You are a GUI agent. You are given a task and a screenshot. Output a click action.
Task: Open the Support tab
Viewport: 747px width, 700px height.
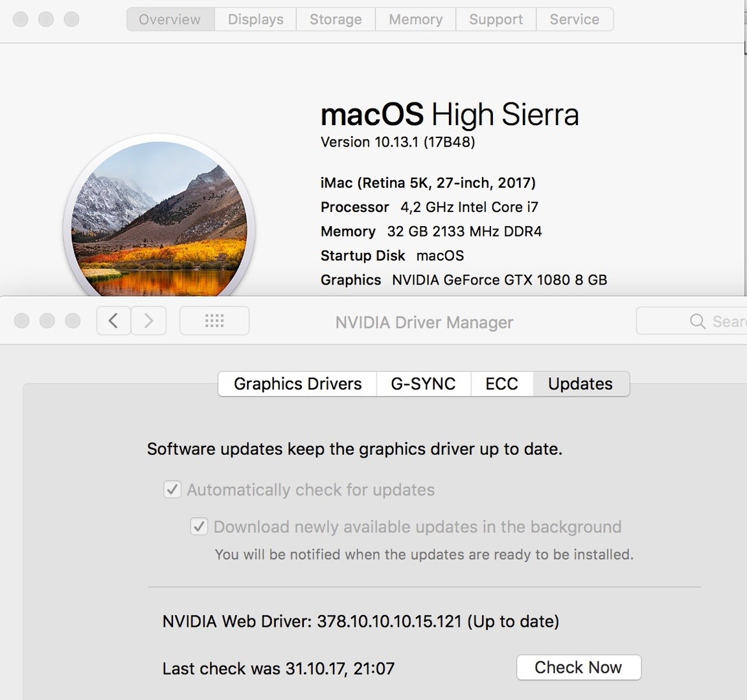496,19
